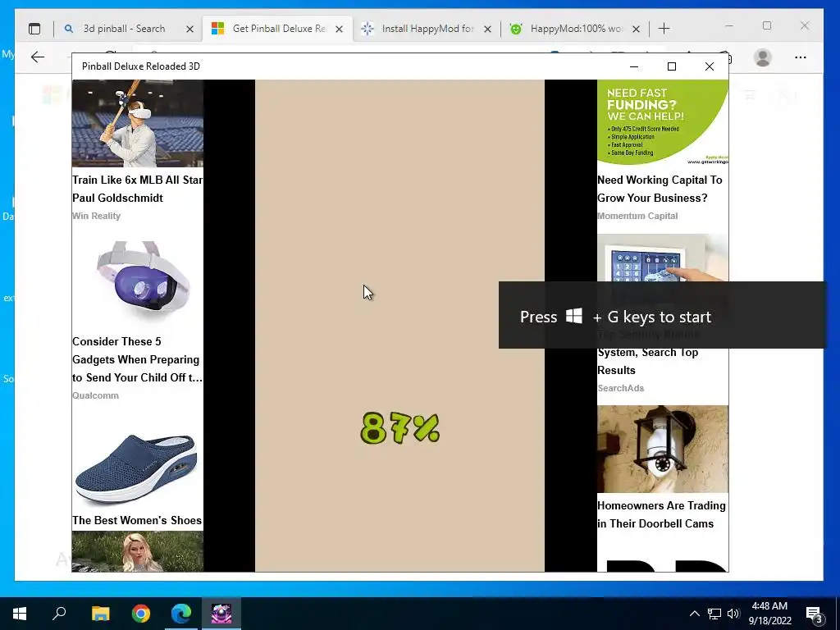Switch to 'Install HappyMod for' tab
This screenshot has width=840, height=630.
click(427, 29)
